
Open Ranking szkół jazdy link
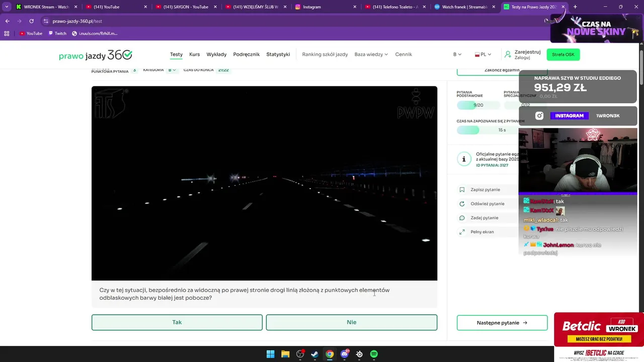click(x=325, y=54)
